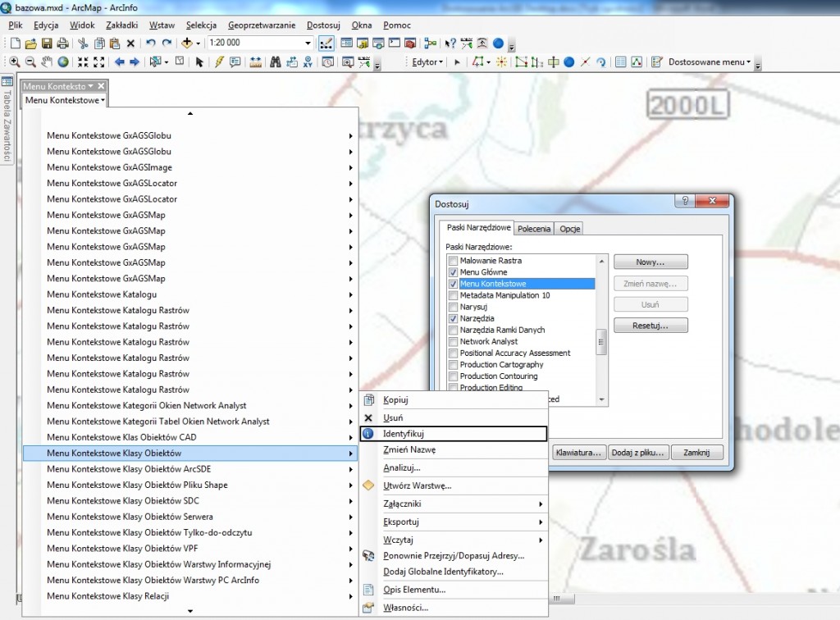Go forward to next extent

point(135,62)
